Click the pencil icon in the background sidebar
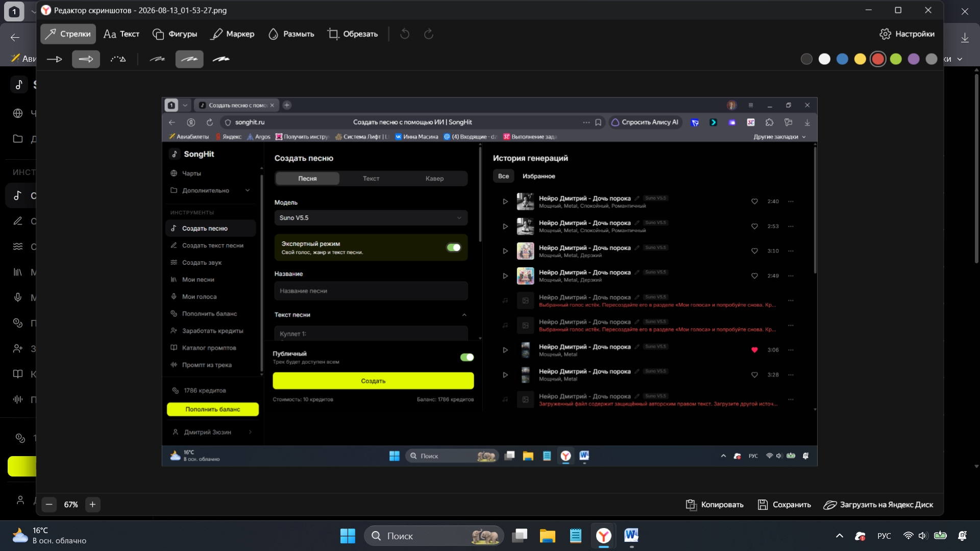Image resolution: width=980 pixels, height=551 pixels. point(18,221)
